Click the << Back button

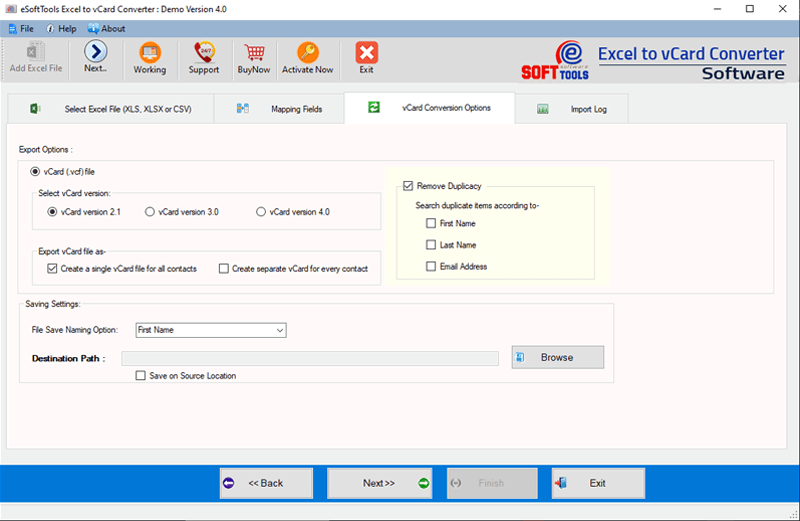[x=266, y=483]
